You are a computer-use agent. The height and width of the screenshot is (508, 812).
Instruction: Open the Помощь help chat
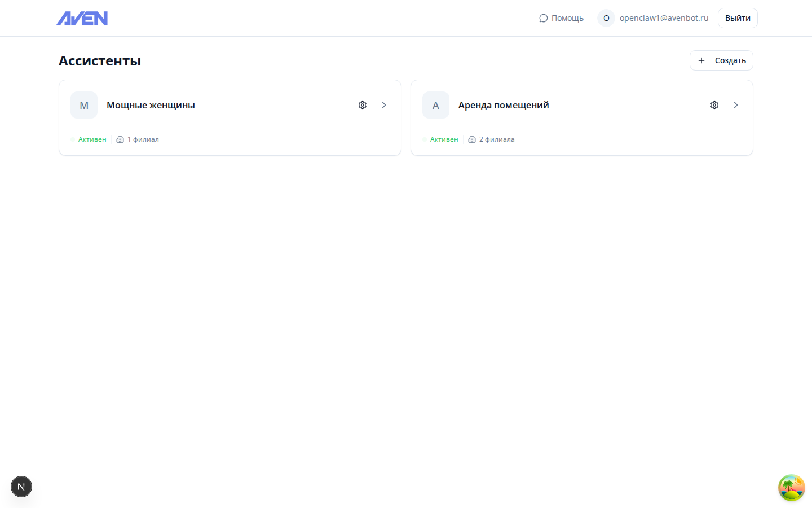[561, 18]
